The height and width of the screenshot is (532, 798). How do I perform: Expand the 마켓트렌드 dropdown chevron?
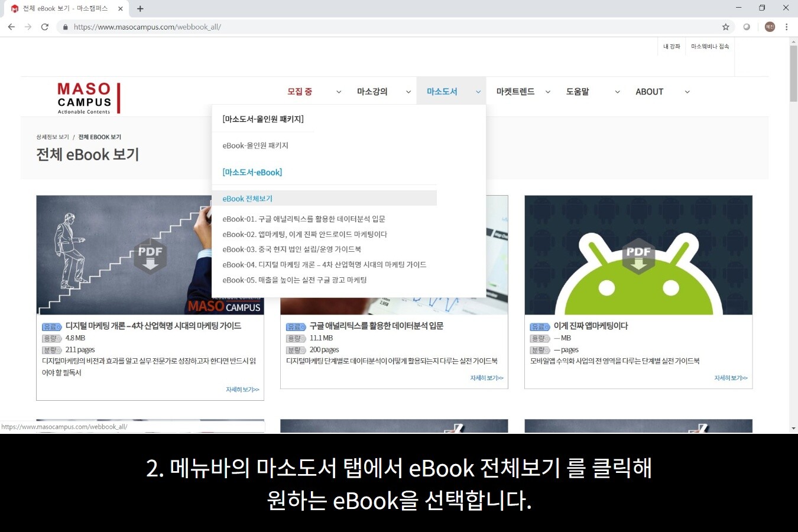[547, 92]
